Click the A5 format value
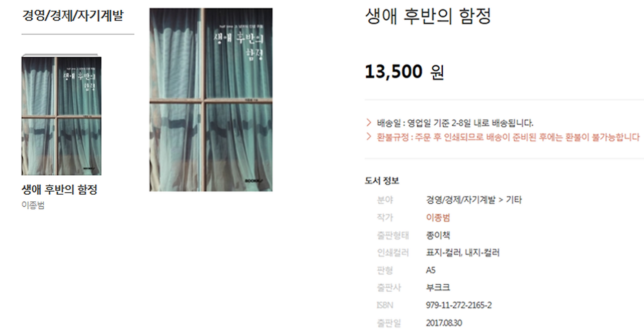Image resolution: width=644 pixels, height=330 pixels. click(x=431, y=270)
